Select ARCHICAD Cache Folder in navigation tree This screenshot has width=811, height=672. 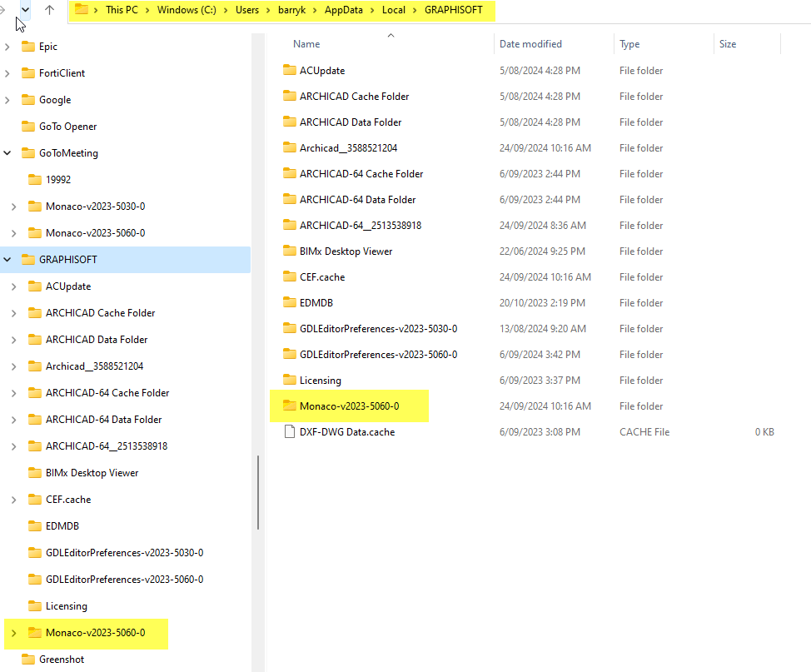pos(101,313)
